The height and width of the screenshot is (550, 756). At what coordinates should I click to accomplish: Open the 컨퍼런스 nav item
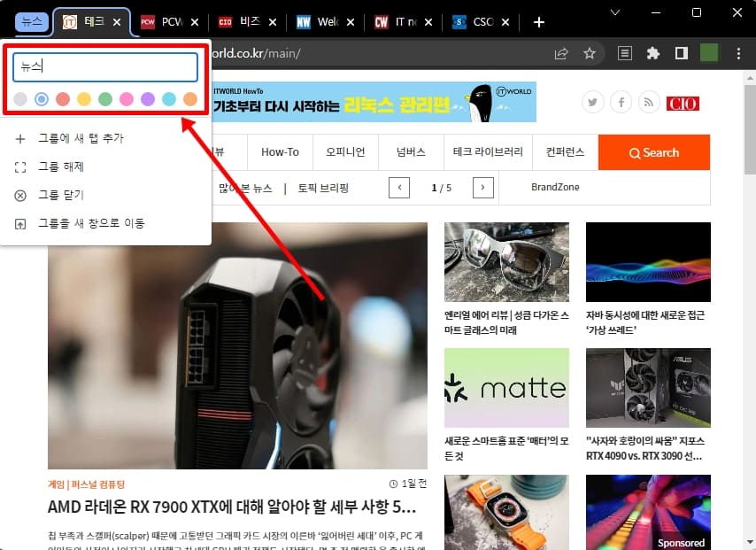565,152
